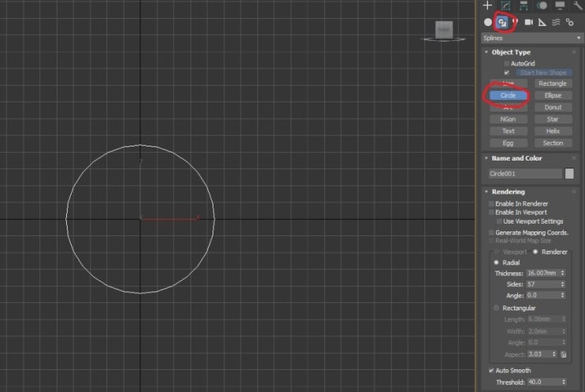This screenshot has width=585, height=392.
Task: Open the Splines type dropdown
Action: coord(531,37)
